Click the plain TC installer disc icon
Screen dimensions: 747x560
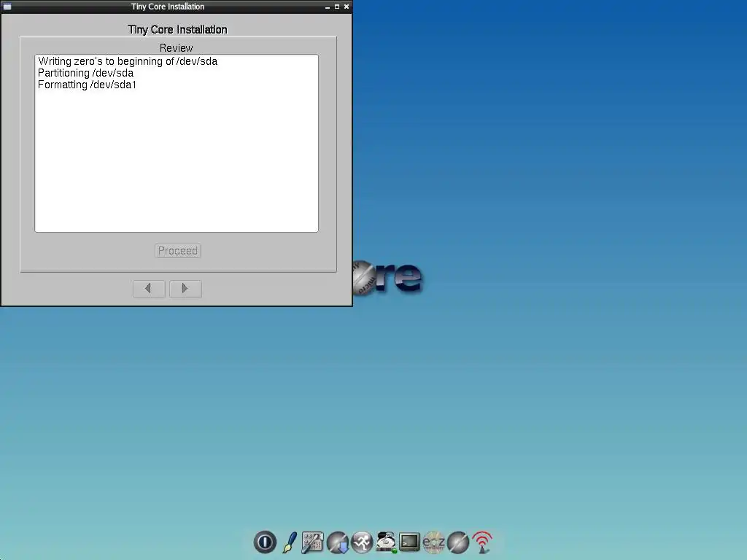tap(458, 542)
